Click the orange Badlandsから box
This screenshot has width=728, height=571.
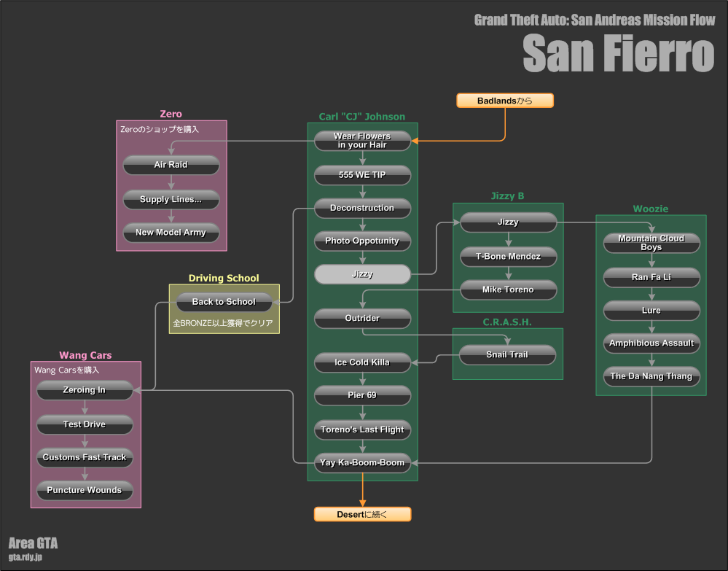coord(505,101)
